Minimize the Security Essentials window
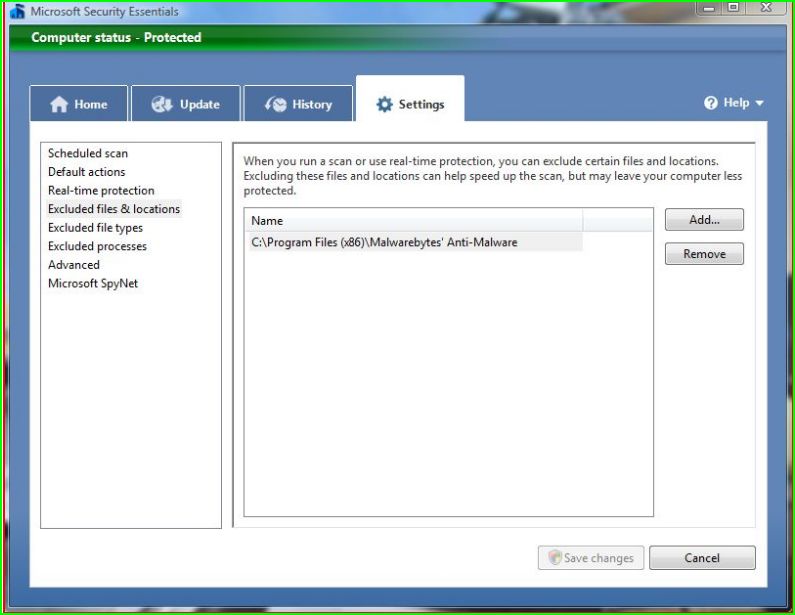Screen dimensions: 795x615 tap(709, 8)
